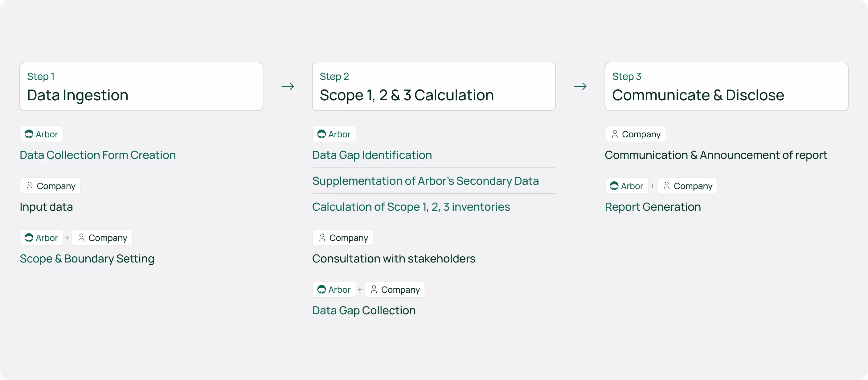Viewport: 868px width, 380px height.
Task: Select the Data Gap Identification link
Action: [x=372, y=155]
